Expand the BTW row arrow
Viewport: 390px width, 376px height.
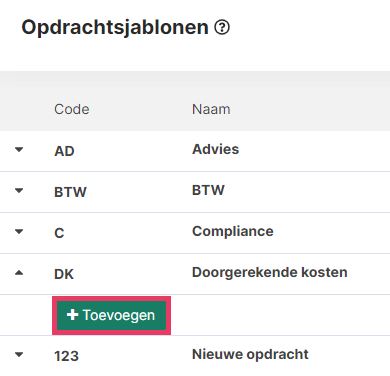pyautogui.click(x=19, y=191)
